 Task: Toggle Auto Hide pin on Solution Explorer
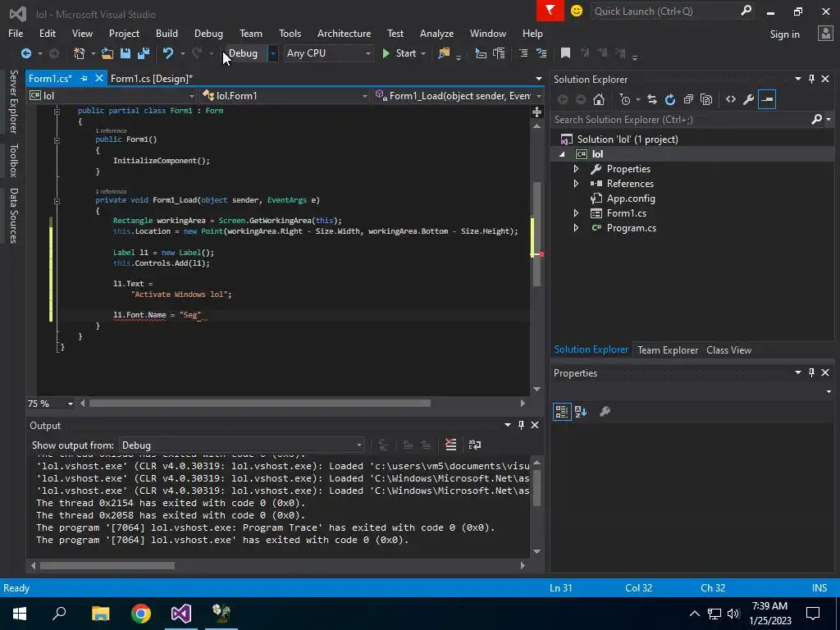point(811,80)
